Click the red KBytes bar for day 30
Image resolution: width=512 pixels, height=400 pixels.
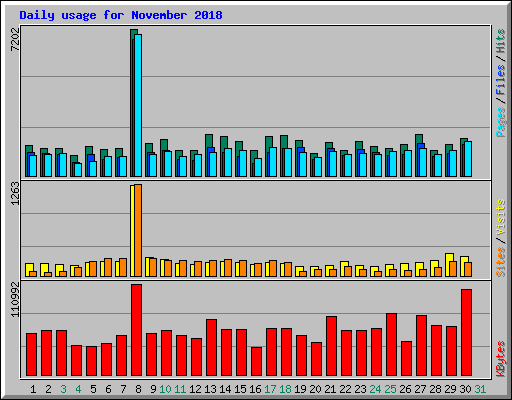coord(466,333)
